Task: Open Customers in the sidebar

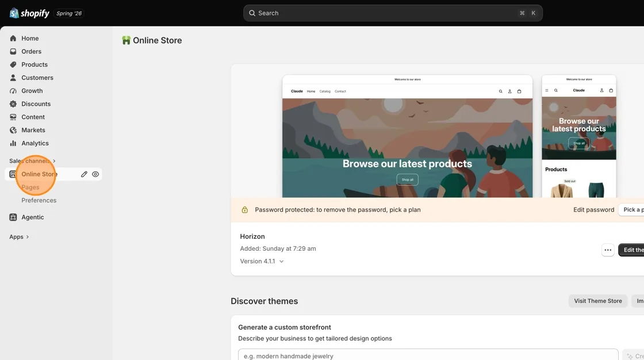Action: [x=37, y=78]
